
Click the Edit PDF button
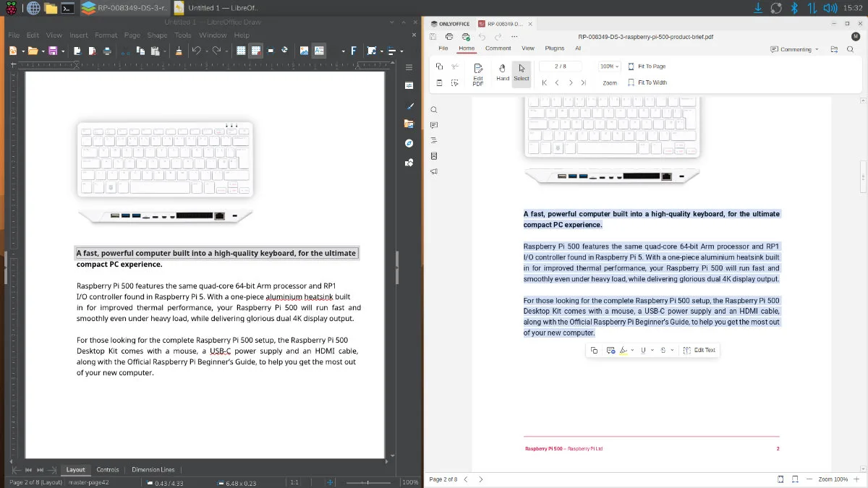click(x=478, y=73)
